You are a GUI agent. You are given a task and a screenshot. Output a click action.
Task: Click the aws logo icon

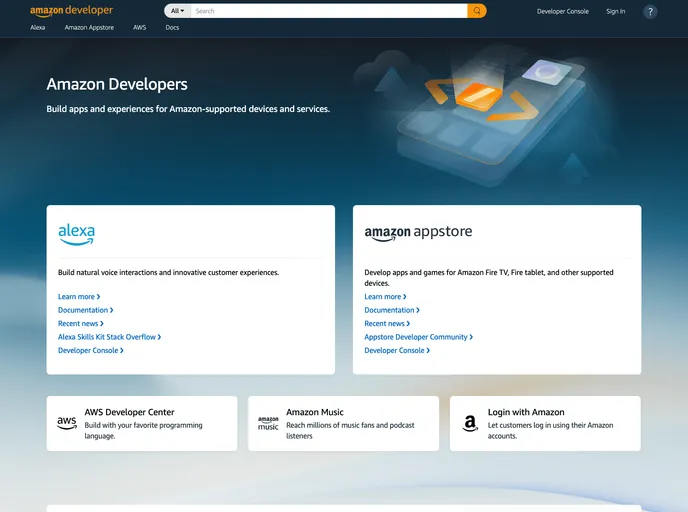67,423
